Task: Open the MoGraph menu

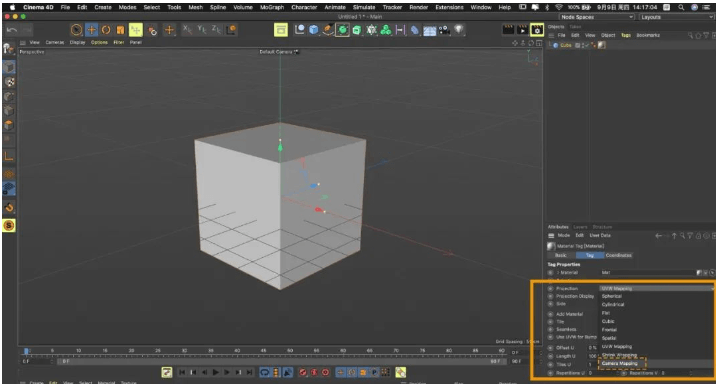Action: (272, 7)
